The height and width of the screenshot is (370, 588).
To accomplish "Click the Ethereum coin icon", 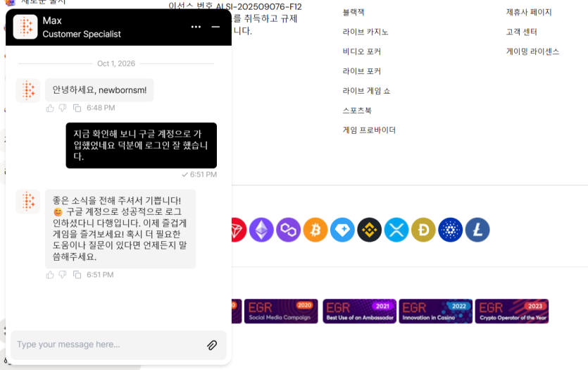I will pyautogui.click(x=261, y=230).
